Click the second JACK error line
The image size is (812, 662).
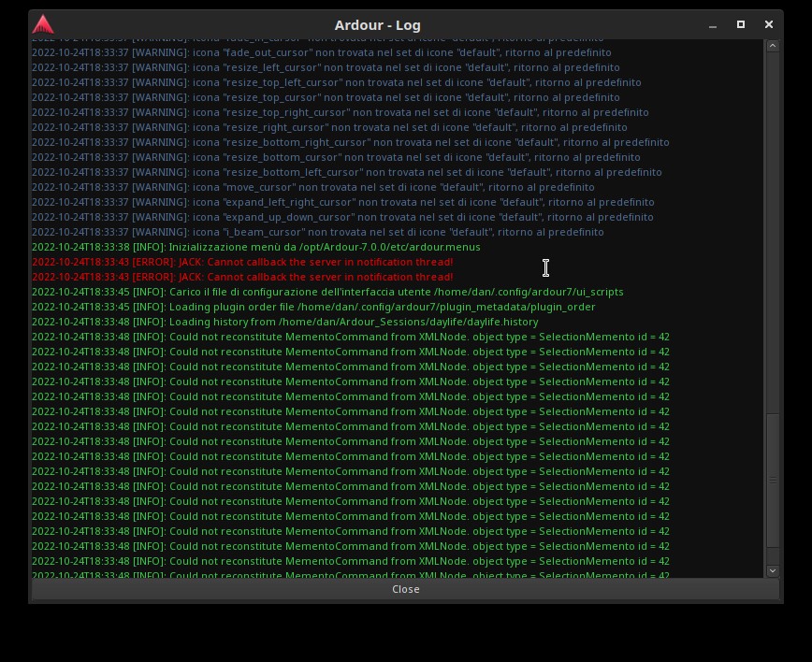pyautogui.click(x=242, y=277)
